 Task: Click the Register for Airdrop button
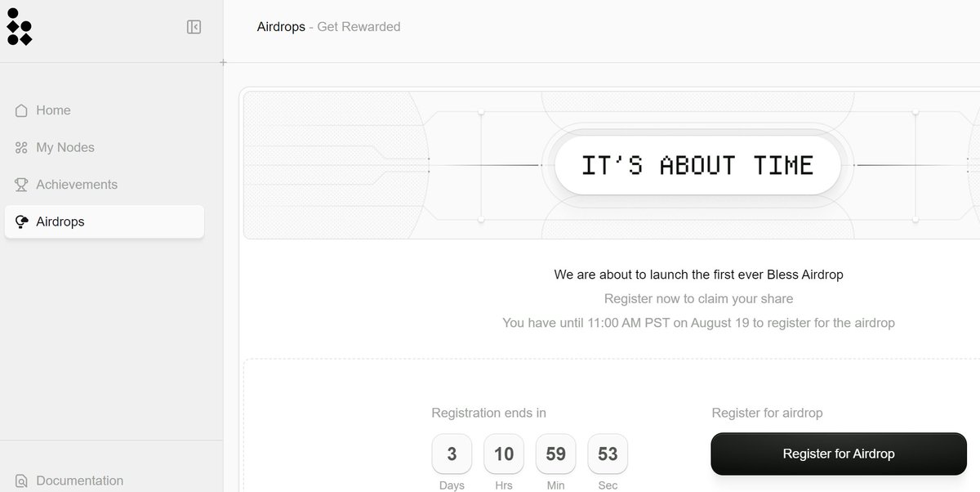click(x=839, y=454)
